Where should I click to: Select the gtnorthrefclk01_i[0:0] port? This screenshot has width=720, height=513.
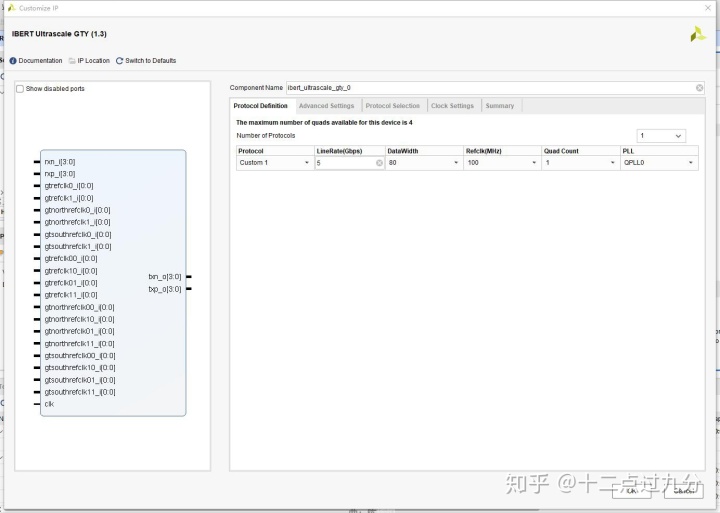[79, 331]
